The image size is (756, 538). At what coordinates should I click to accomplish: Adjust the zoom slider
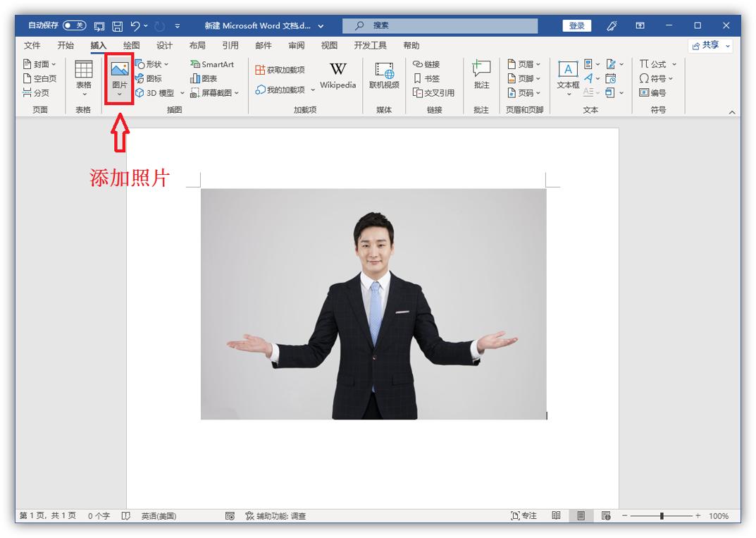point(662,515)
